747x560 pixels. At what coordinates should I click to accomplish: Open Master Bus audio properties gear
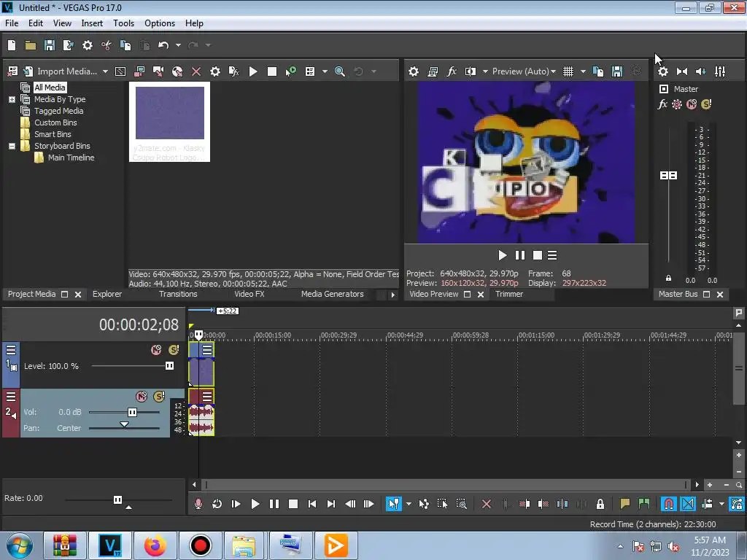tap(662, 71)
